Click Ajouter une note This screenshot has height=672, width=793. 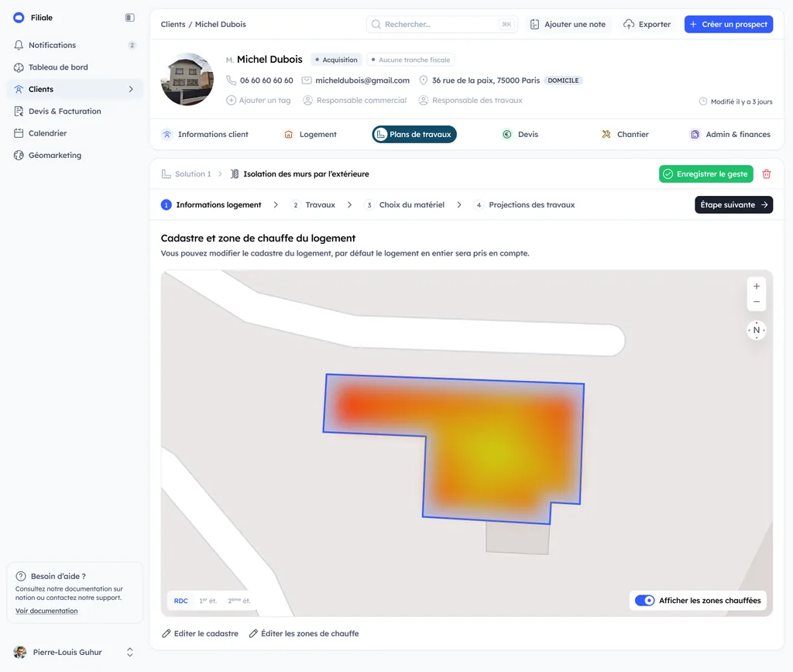[568, 24]
